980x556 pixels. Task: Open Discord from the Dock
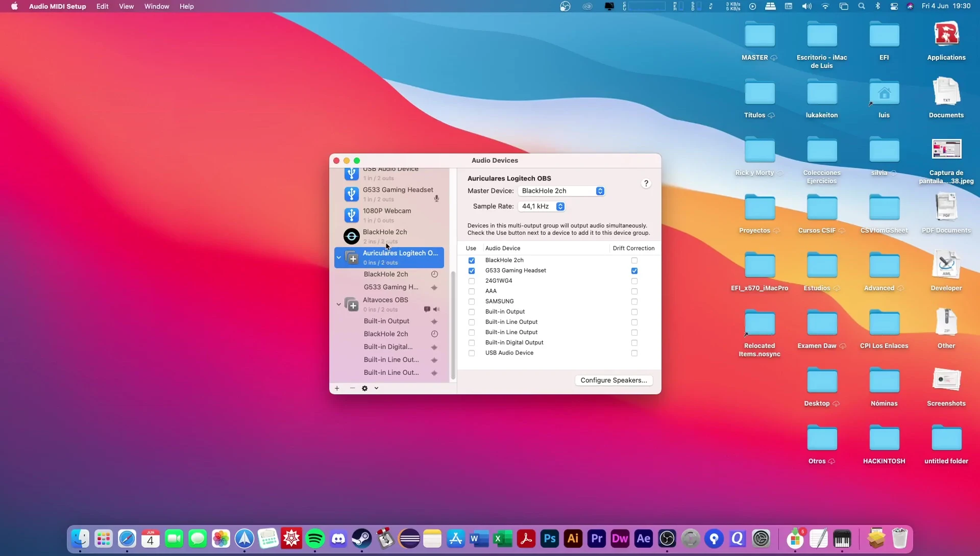point(338,539)
